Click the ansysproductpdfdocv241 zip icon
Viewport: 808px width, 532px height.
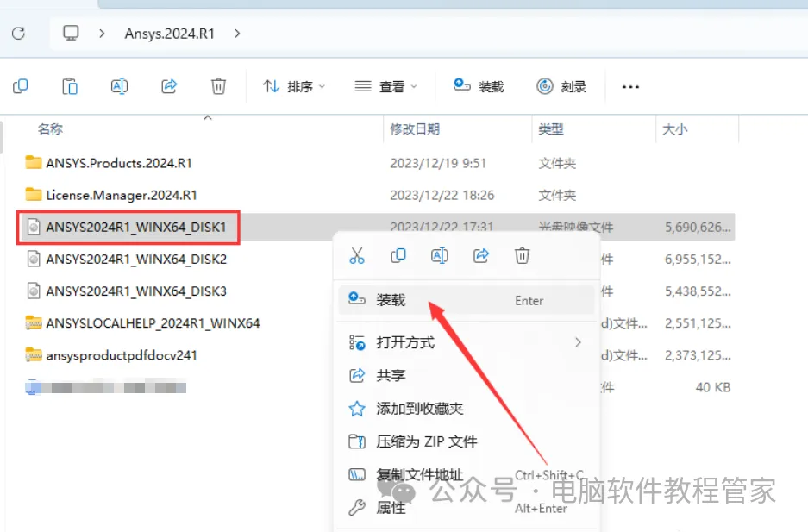pyautogui.click(x=34, y=355)
